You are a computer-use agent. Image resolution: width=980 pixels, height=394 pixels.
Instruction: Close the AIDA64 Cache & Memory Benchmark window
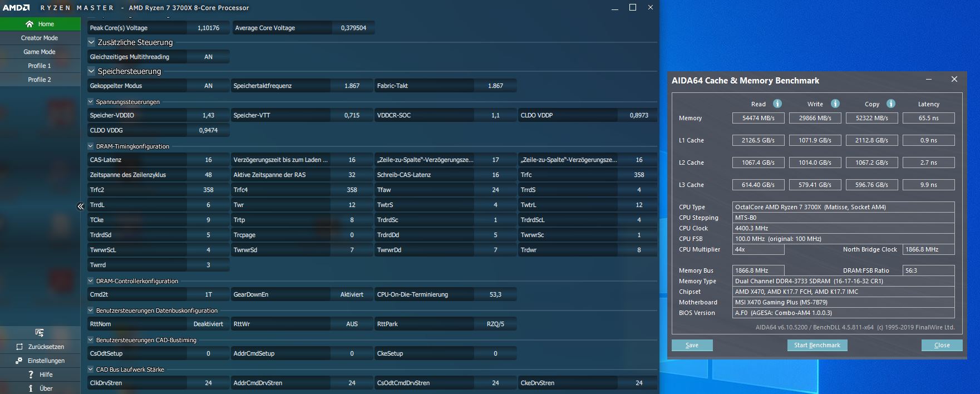pos(954,80)
